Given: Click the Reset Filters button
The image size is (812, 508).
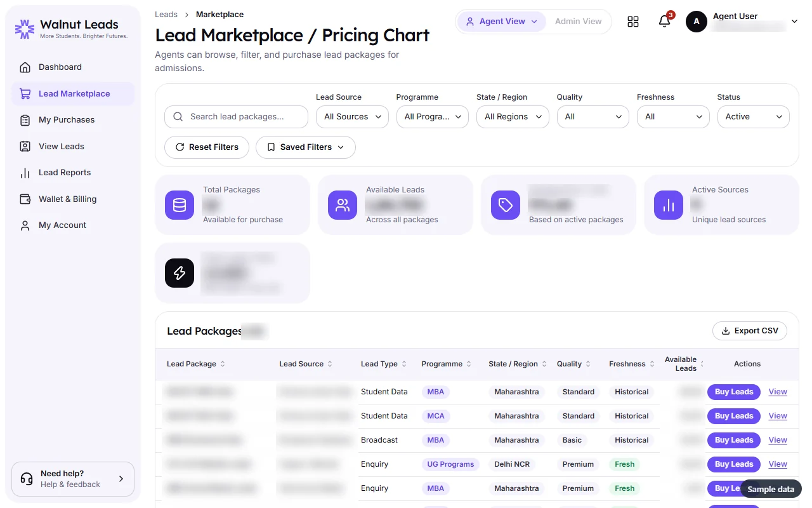Looking at the screenshot, I should 207,147.
